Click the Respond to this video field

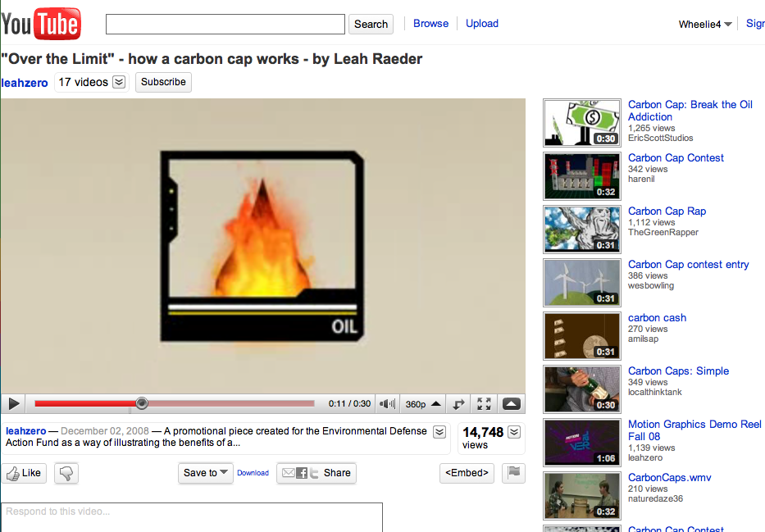(x=192, y=517)
